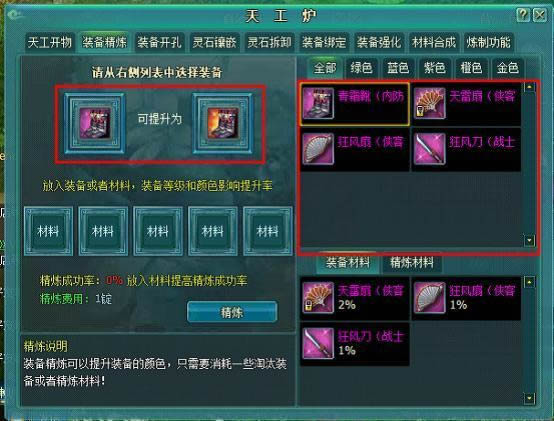554x421 pixels.
Task: Switch to the 装备开孔 tab
Action: coord(159,42)
